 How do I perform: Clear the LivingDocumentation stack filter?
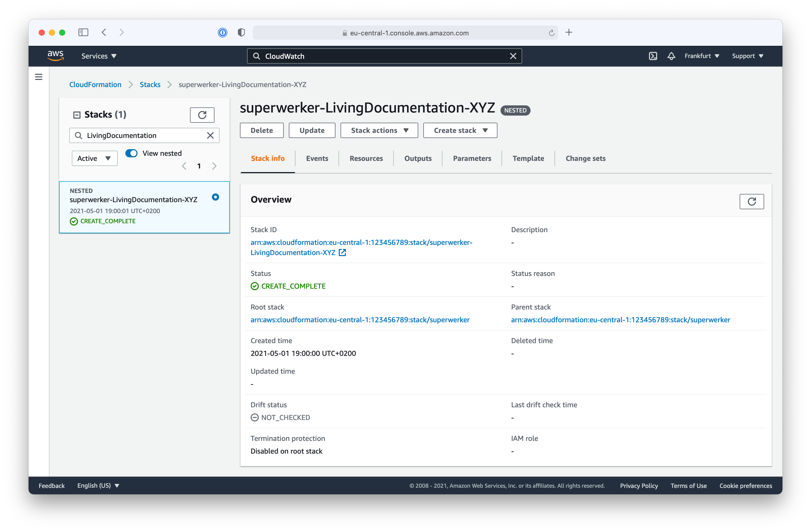click(x=210, y=135)
